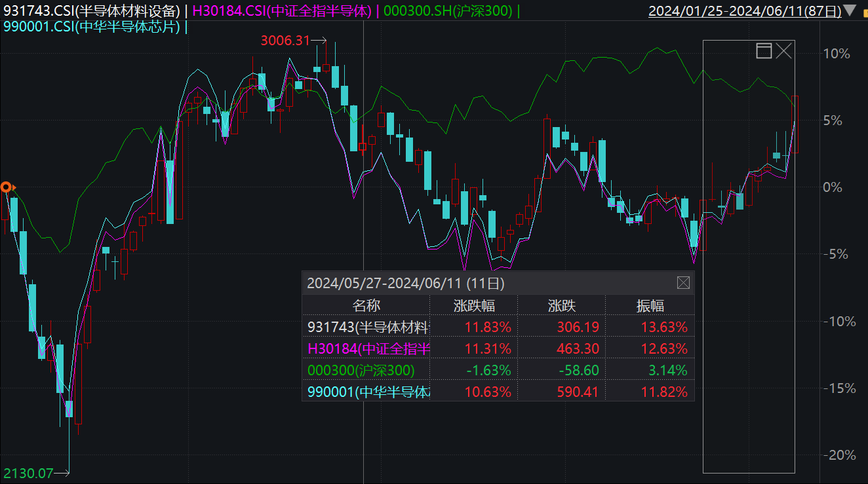Viewport: 868px width, 484px height.
Task: Click the 3006.31 high price label
Action: pos(285,40)
